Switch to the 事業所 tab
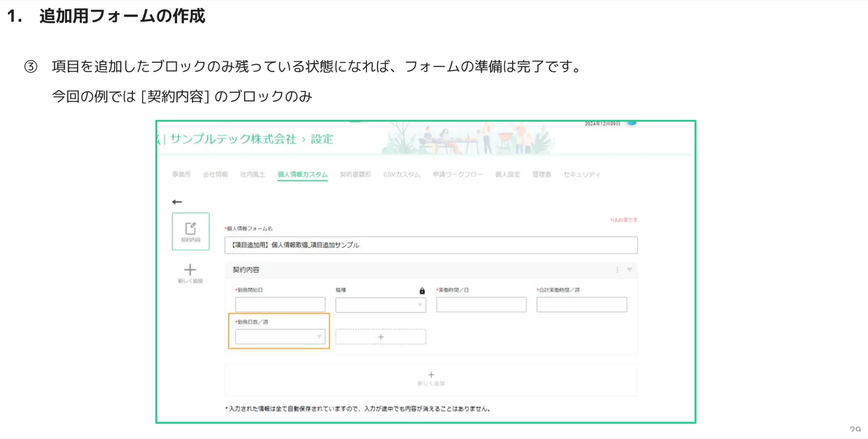868x439 pixels. (x=181, y=175)
